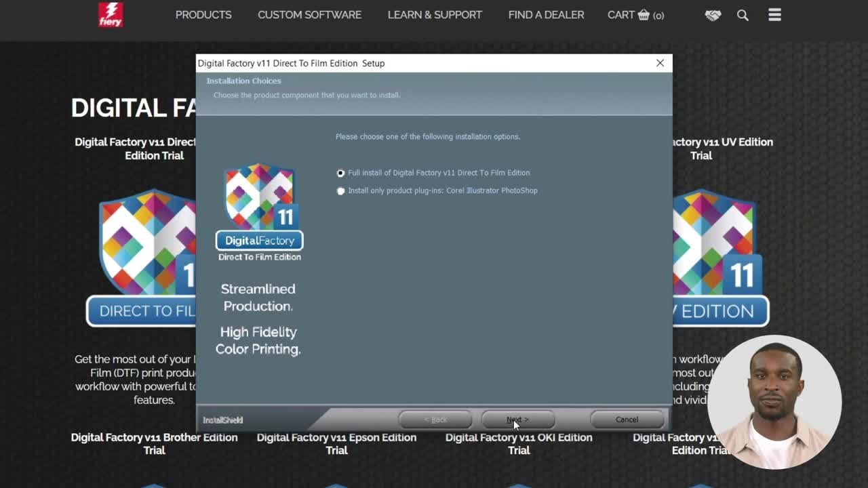Click the presenter video bubble

pyautogui.click(x=774, y=402)
